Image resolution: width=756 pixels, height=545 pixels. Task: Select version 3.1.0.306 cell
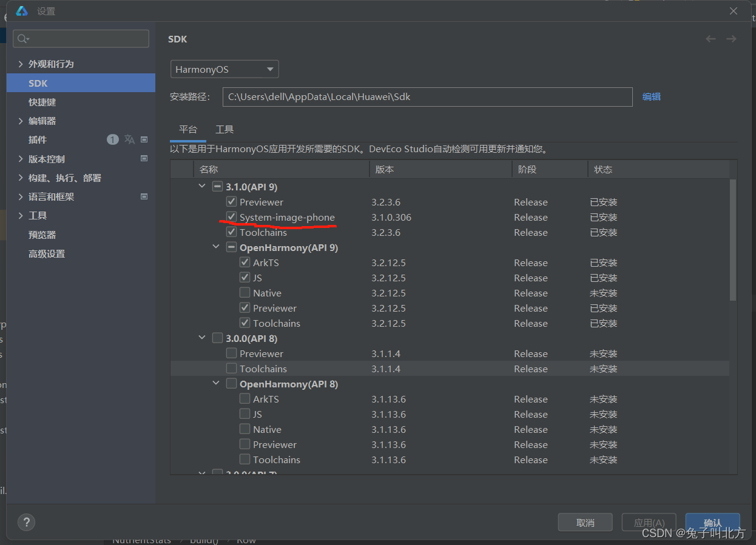pyautogui.click(x=392, y=217)
